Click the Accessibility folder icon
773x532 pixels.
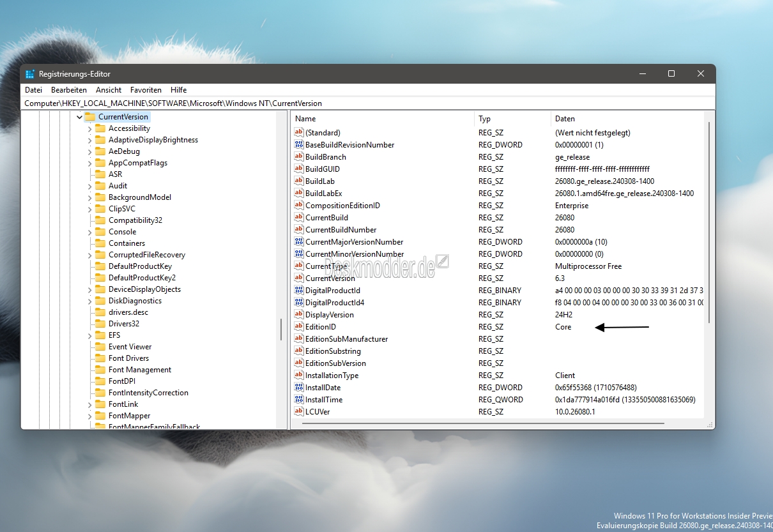coord(100,128)
